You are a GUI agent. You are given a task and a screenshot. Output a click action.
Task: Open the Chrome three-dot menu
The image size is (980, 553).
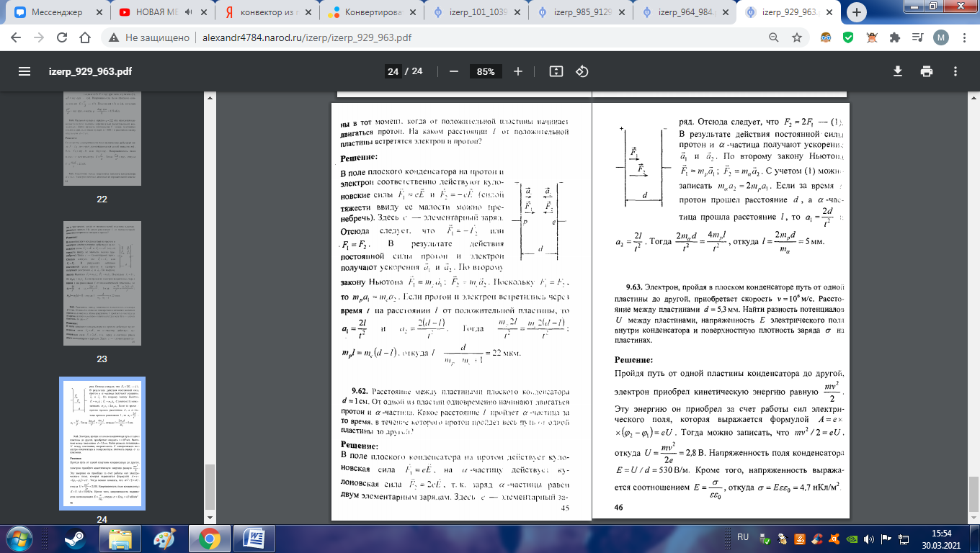click(x=963, y=37)
